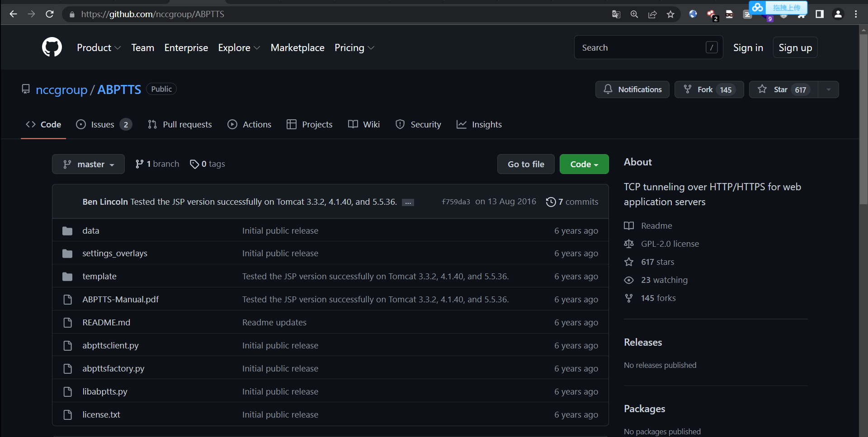Click the file icon next to license.txt
Viewport: 868px width, 437px height.
click(x=68, y=415)
